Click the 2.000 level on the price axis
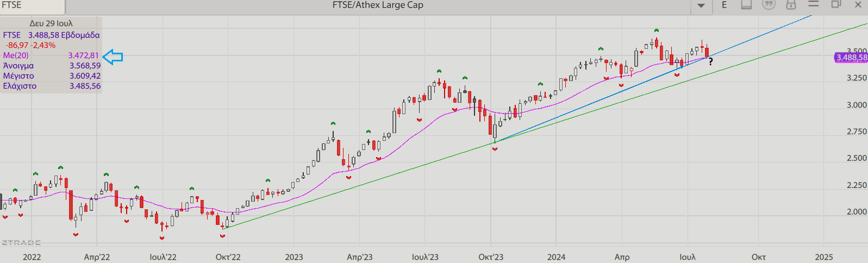 coord(857,212)
